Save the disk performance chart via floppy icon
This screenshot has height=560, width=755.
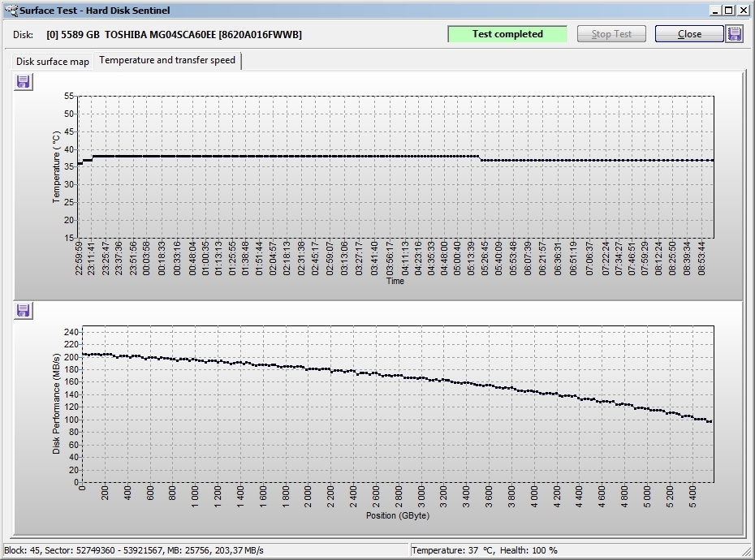(24, 311)
